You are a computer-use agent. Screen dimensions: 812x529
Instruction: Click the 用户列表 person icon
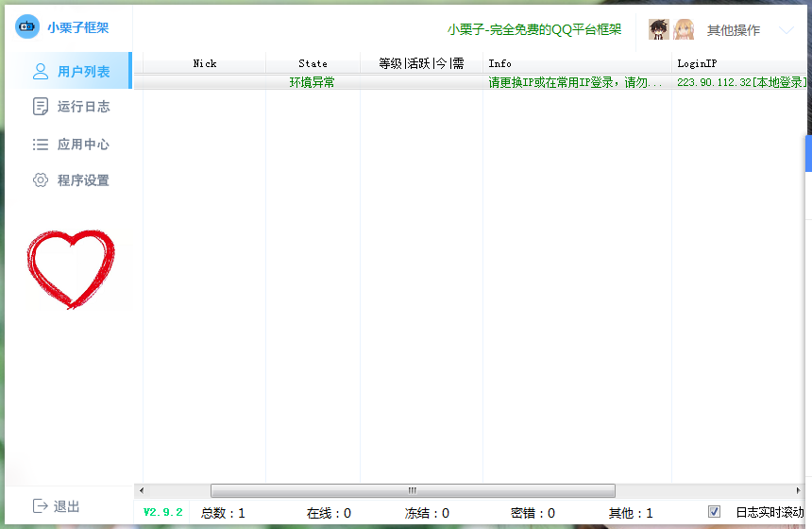[x=41, y=71]
